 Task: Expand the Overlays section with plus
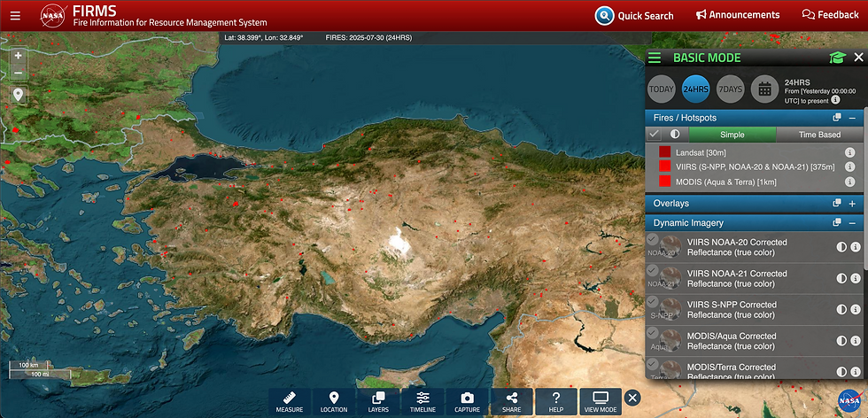tap(852, 203)
